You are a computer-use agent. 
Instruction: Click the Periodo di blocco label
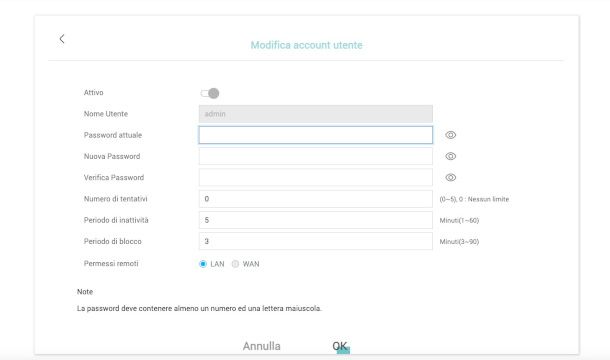point(113,241)
